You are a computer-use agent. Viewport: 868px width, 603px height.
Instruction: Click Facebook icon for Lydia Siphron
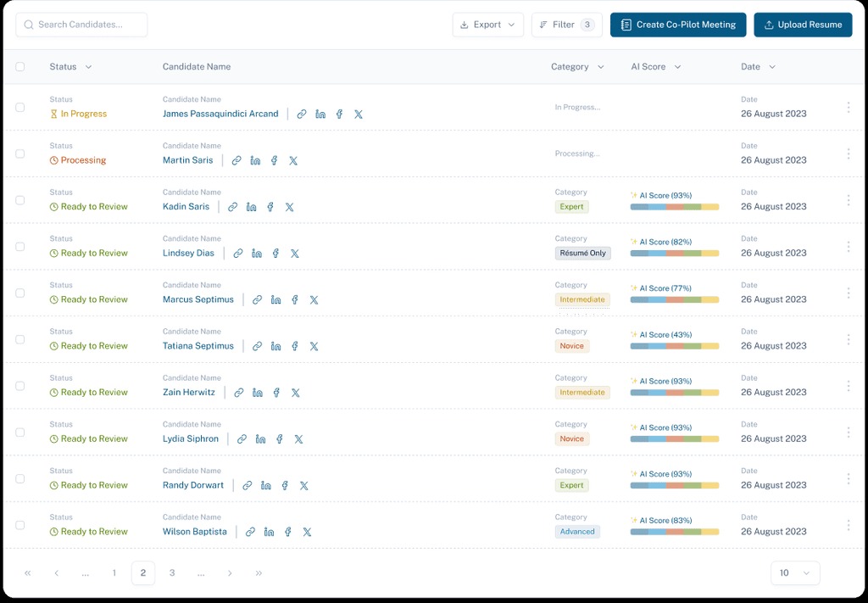[x=279, y=439]
